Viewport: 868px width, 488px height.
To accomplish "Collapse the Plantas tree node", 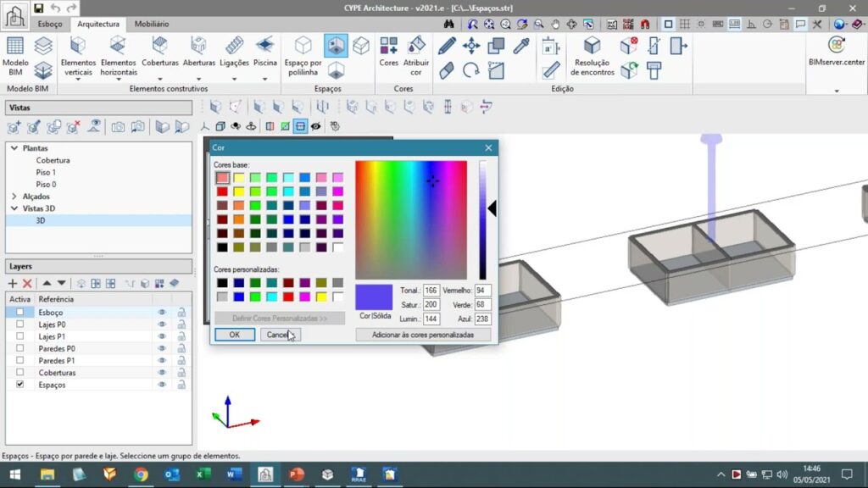I will [x=14, y=148].
